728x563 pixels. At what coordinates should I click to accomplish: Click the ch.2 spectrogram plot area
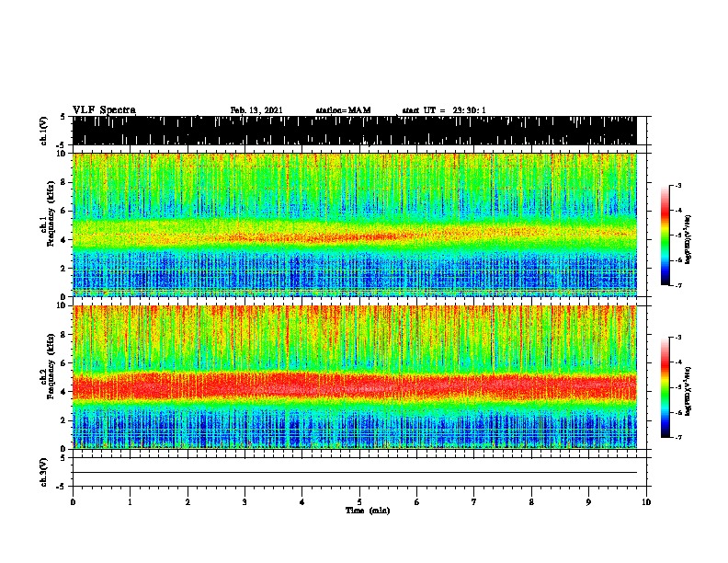coord(354,377)
